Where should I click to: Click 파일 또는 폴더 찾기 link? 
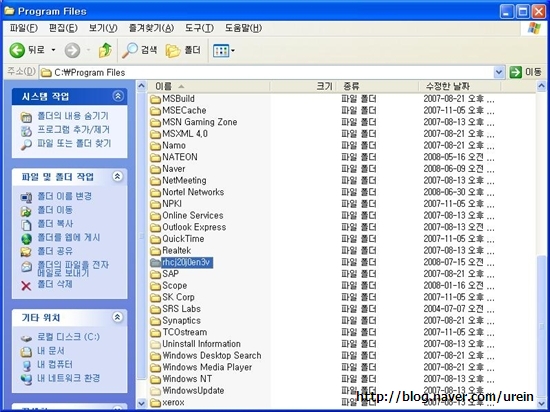(74, 143)
